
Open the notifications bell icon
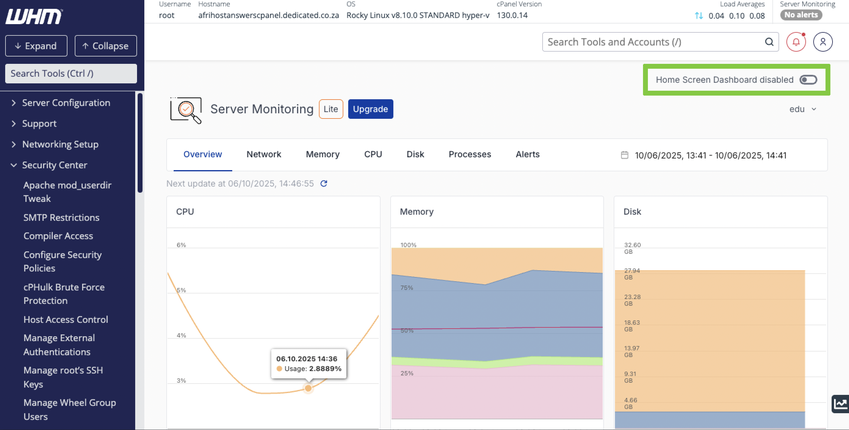(796, 42)
